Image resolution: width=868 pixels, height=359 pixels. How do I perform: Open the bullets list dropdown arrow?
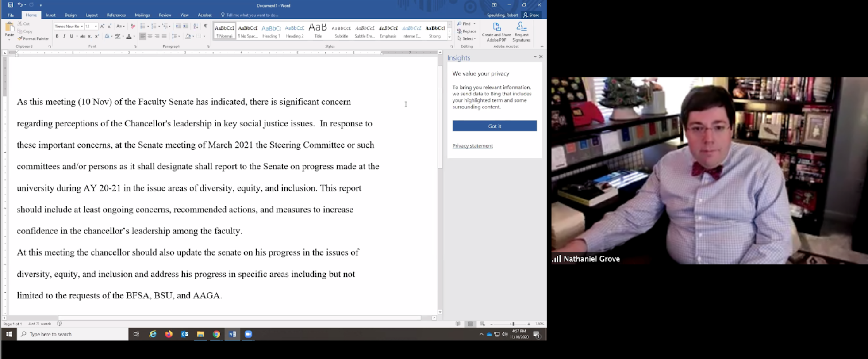coord(148,26)
